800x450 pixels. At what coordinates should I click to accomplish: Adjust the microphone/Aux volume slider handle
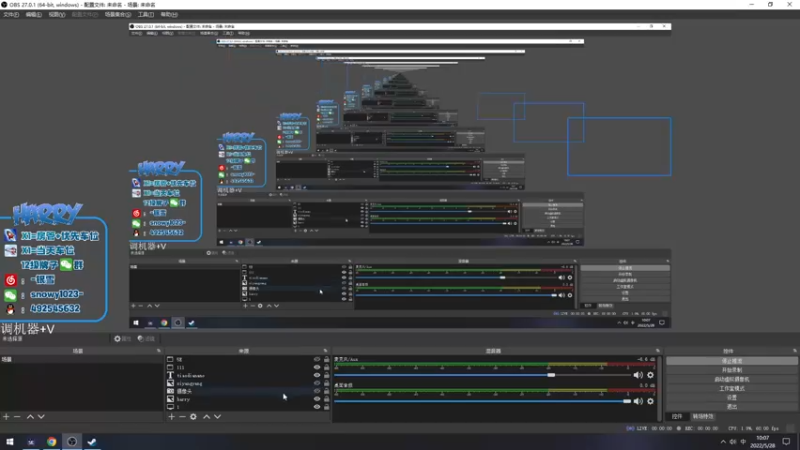[x=551, y=375]
